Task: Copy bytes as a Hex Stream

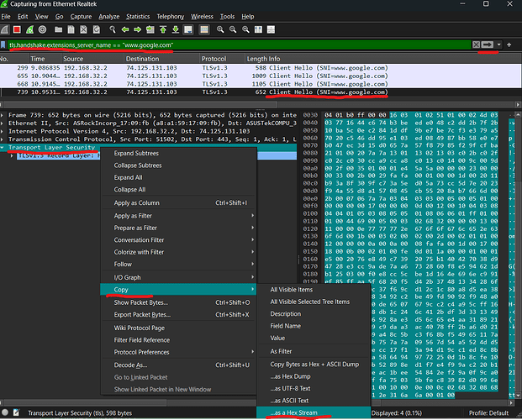Action: pos(314,412)
